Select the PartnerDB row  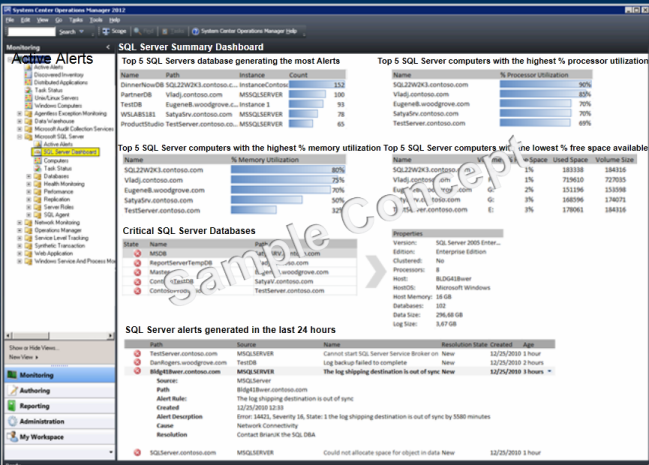click(232, 94)
